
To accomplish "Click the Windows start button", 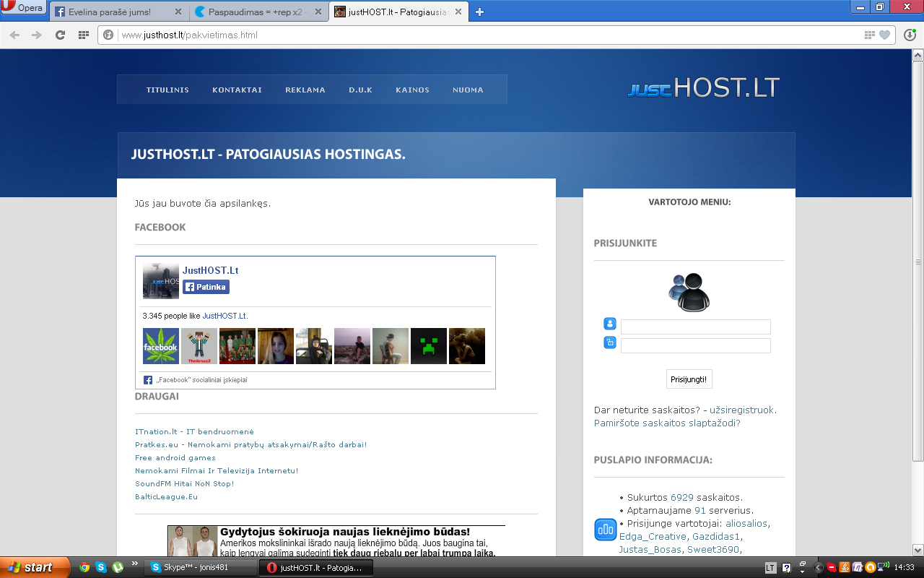I will [x=35, y=567].
